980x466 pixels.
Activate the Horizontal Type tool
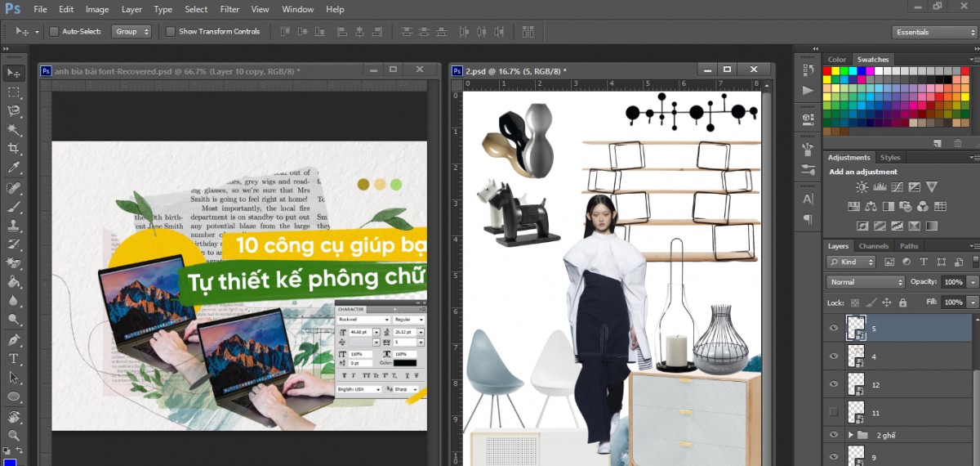tap(14, 358)
